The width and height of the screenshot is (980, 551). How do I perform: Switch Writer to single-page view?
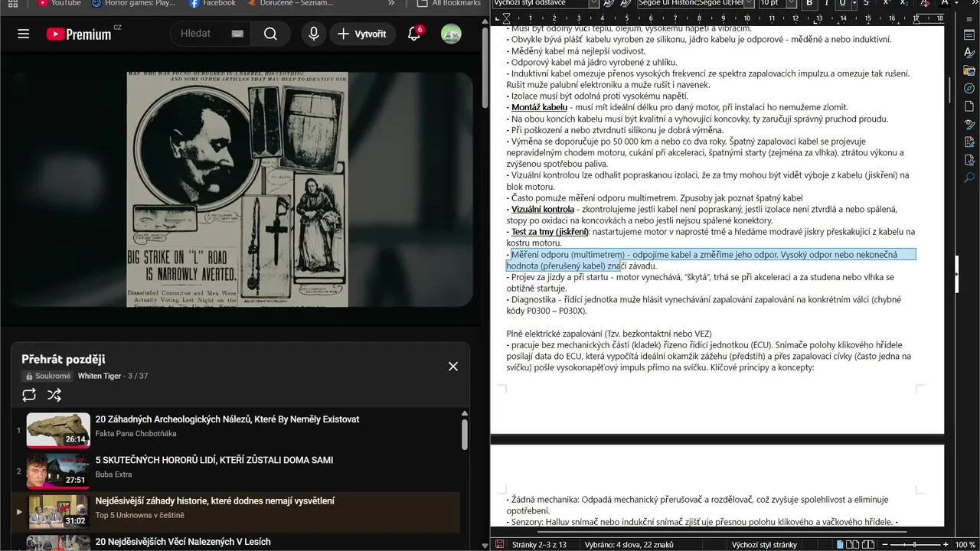pyautogui.click(x=841, y=544)
